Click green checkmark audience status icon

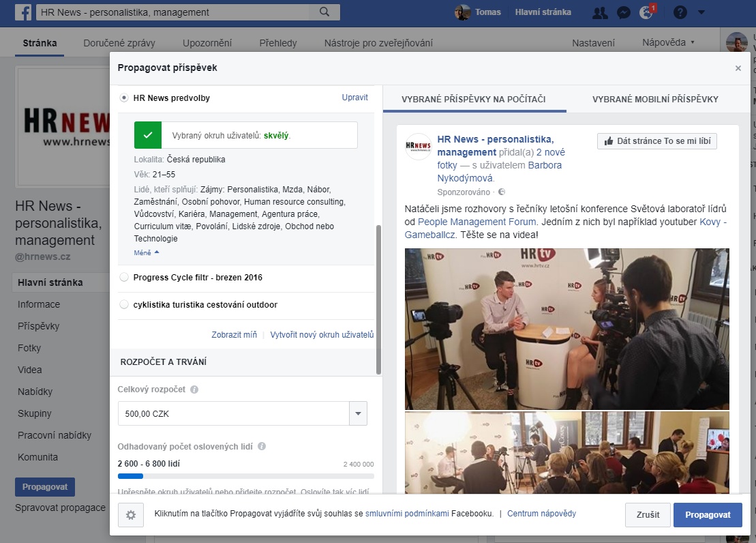click(x=148, y=135)
